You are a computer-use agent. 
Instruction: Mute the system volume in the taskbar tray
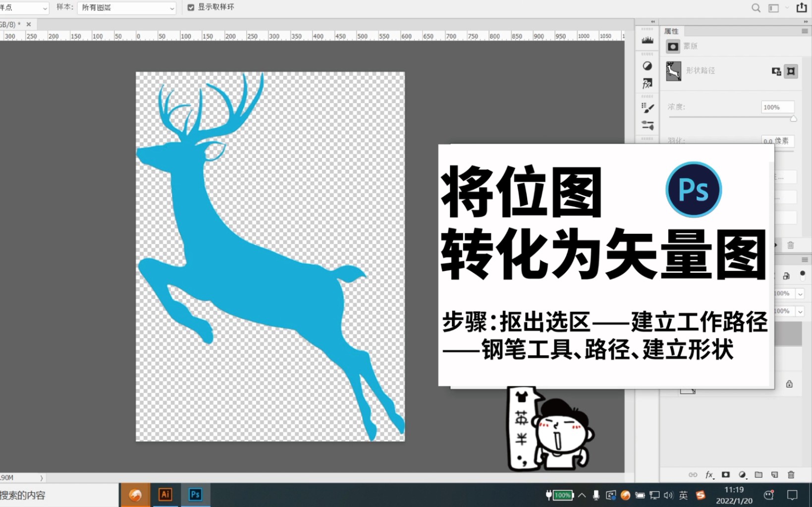pyautogui.click(x=669, y=495)
